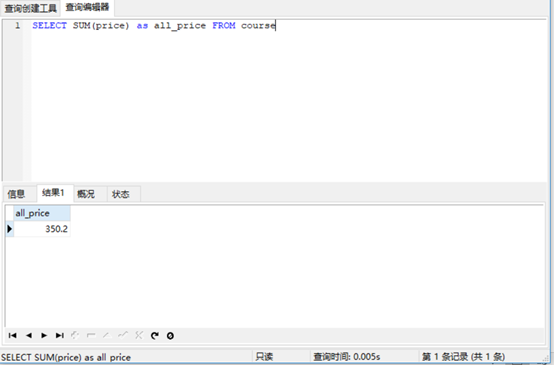Click the all_price column header

point(42,213)
